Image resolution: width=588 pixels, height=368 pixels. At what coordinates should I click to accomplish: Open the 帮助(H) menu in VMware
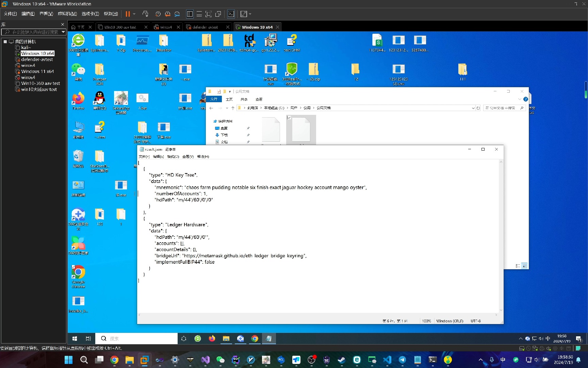point(111,14)
